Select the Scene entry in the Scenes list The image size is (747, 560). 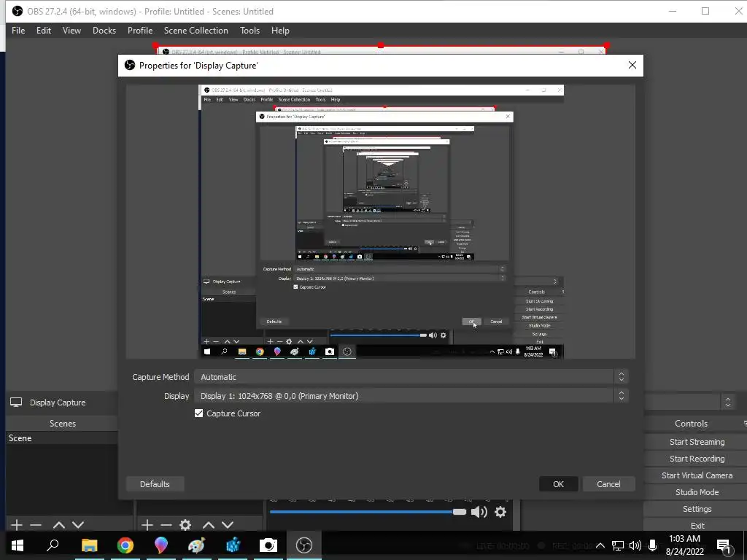click(61, 438)
